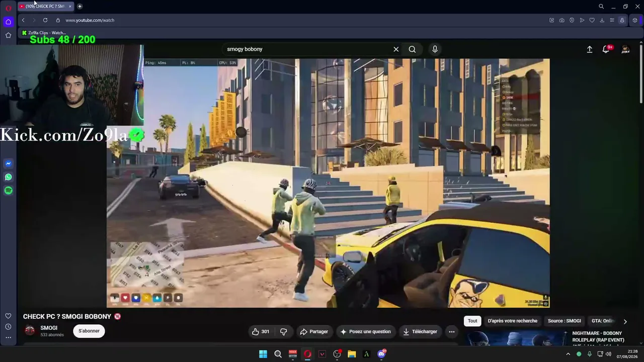Start voice search with microphone

(x=435, y=49)
